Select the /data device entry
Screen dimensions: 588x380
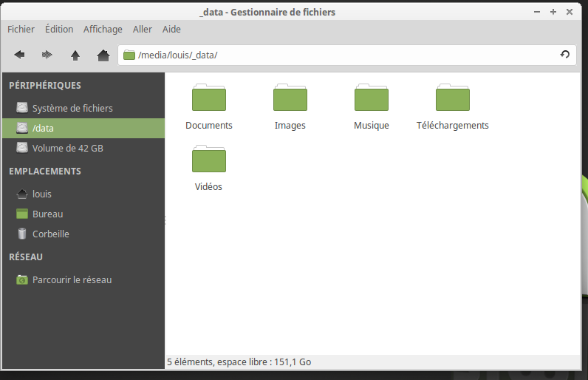[83, 129]
